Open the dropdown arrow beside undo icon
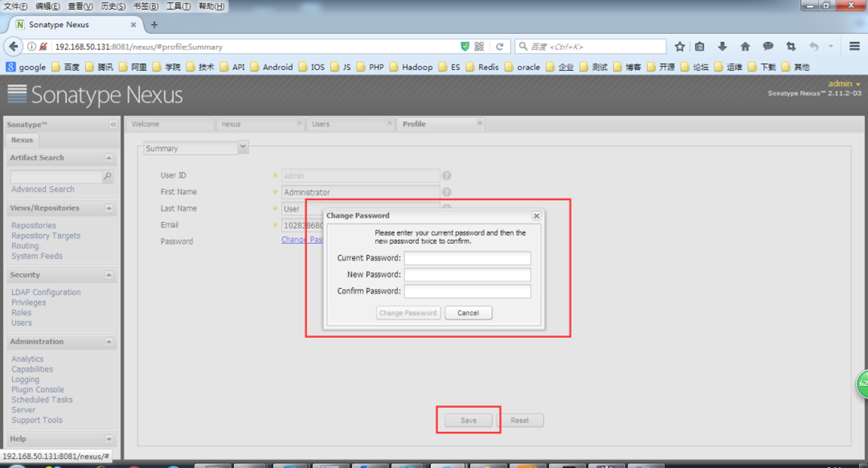This screenshot has height=468, width=868. (831, 46)
